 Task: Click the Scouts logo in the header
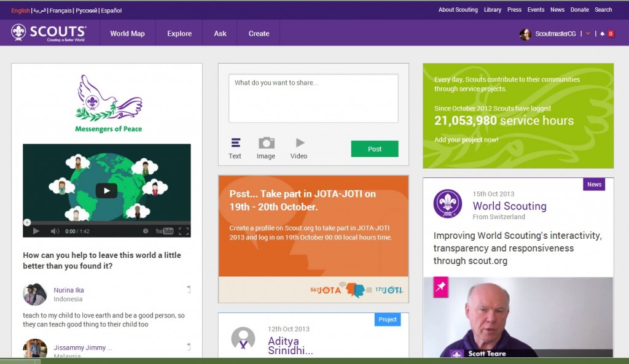pyautogui.click(x=49, y=33)
